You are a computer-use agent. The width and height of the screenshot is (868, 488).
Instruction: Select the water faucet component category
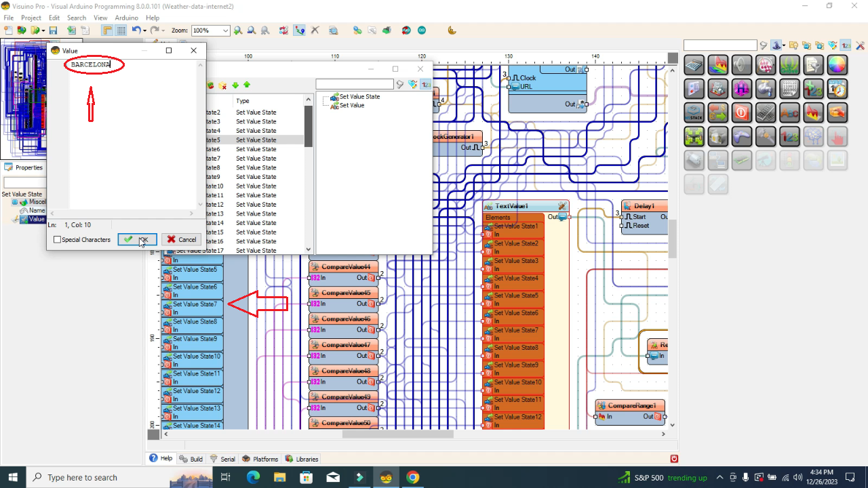[x=766, y=89]
